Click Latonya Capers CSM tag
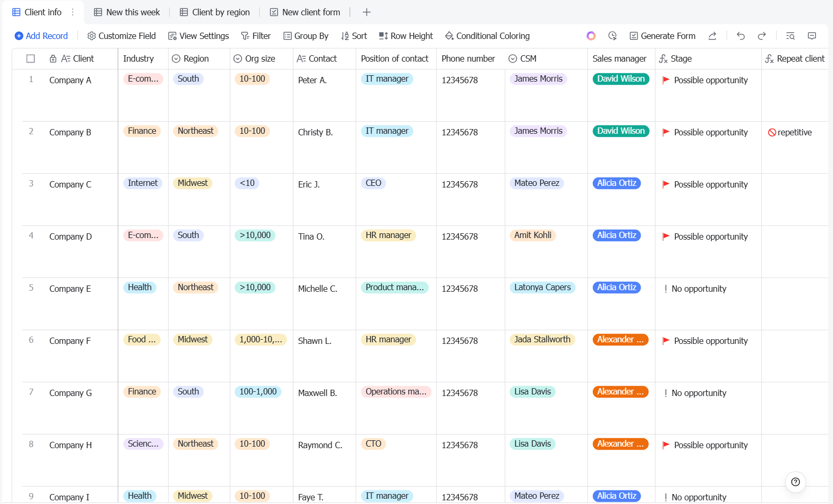 coord(542,288)
